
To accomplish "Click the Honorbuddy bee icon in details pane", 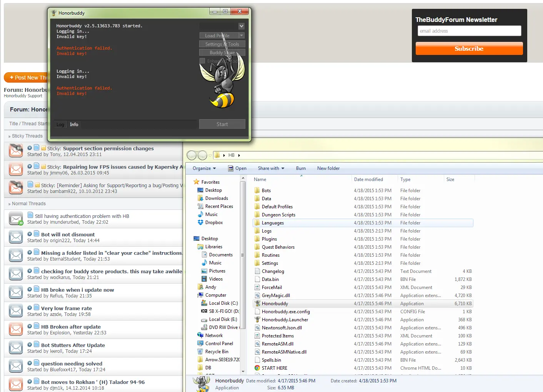I will coord(201,384).
